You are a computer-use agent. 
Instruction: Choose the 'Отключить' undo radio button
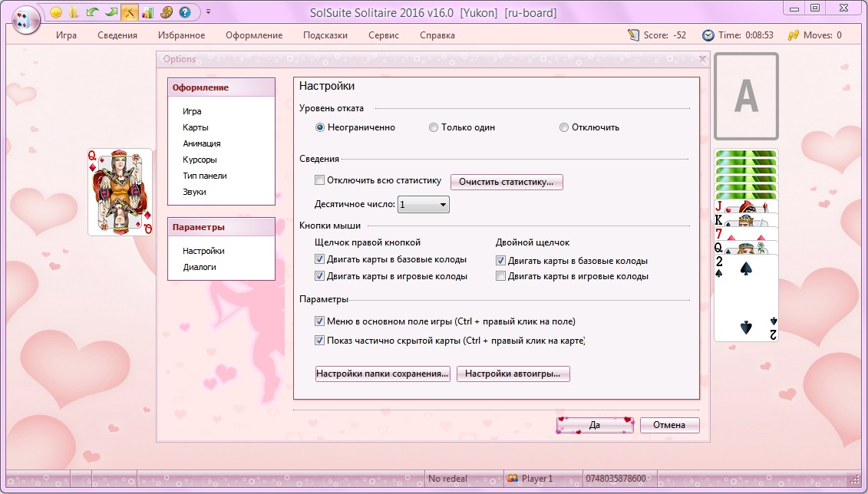pos(564,127)
